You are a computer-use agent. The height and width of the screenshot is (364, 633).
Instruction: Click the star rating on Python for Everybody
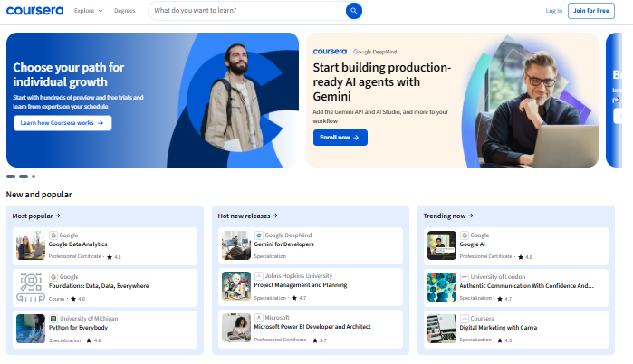point(93,340)
